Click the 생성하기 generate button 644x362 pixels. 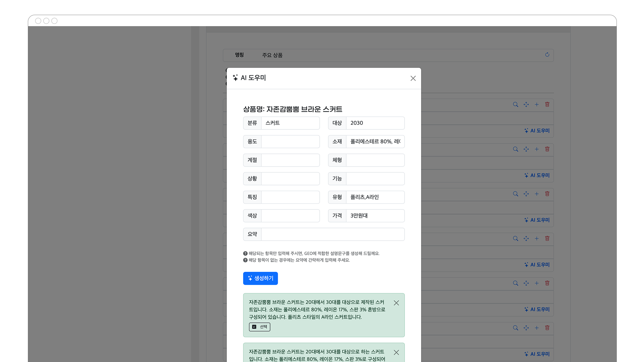260,278
